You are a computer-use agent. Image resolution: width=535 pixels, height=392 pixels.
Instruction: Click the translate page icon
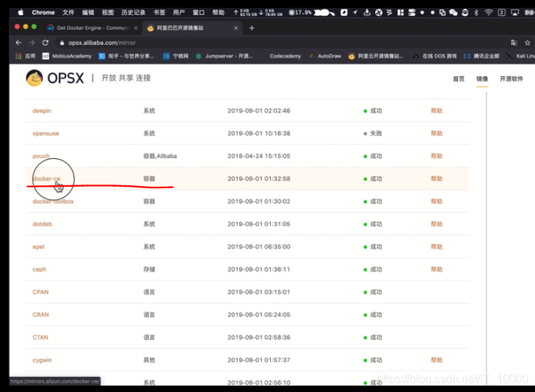(514, 43)
